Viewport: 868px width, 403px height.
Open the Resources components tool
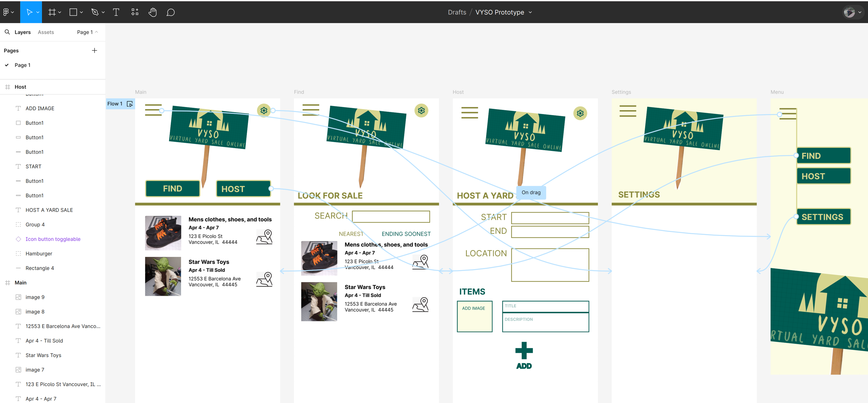(x=135, y=12)
